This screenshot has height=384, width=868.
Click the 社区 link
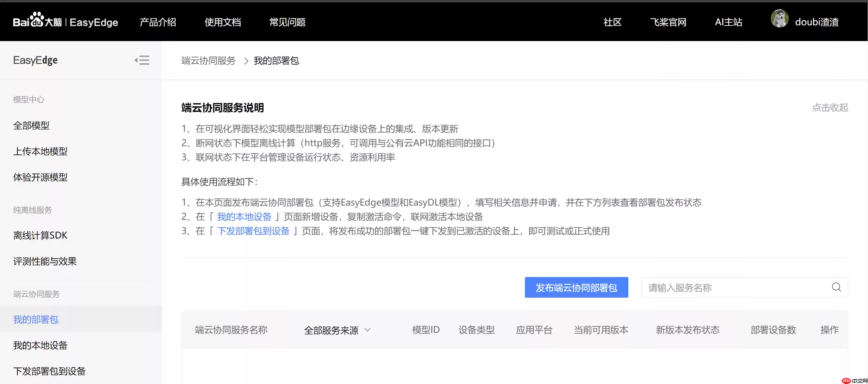pyautogui.click(x=613, y=22)
